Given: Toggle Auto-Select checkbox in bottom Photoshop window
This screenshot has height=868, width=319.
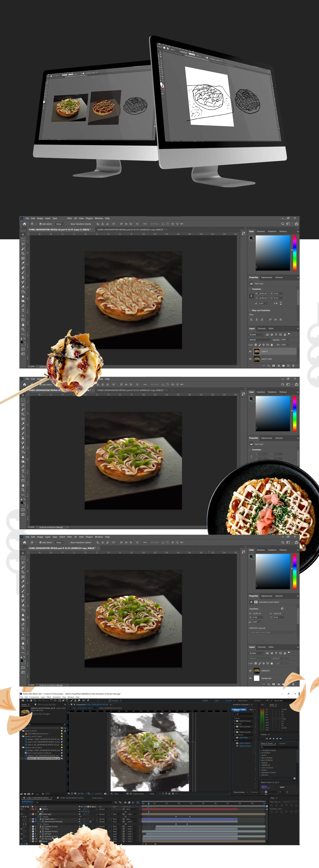Looking at the screenshot, I should coord(40,542).
